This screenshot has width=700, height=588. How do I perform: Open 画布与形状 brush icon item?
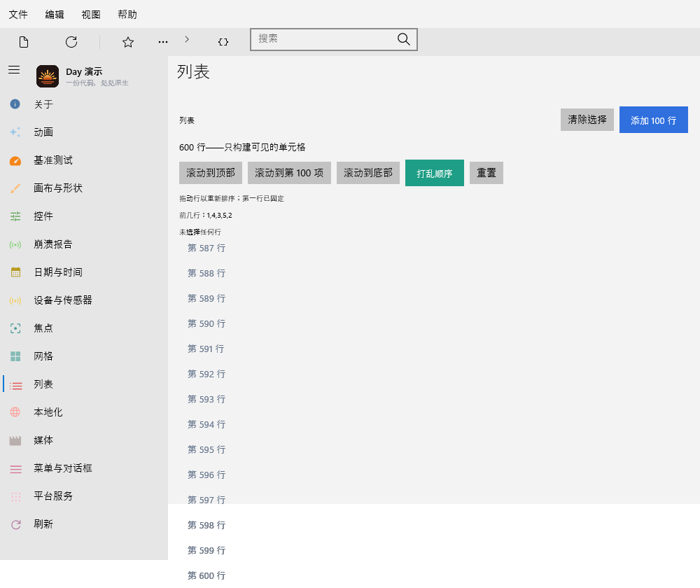[x=84, y=188]
